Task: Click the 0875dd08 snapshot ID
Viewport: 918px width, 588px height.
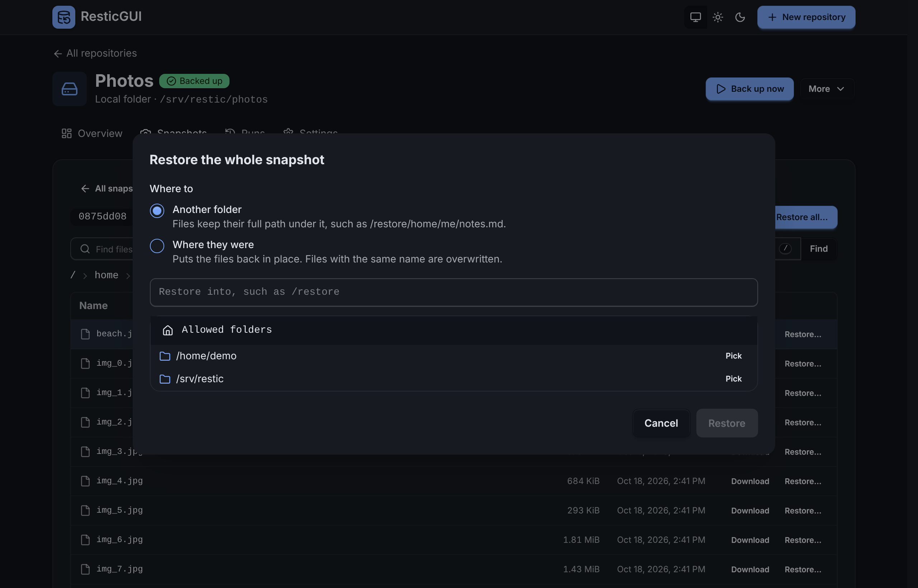Action: (102, 217)
